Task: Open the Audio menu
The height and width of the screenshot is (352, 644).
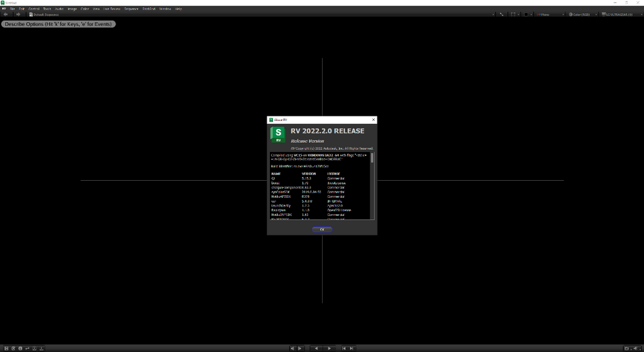Action: point(59,9)
